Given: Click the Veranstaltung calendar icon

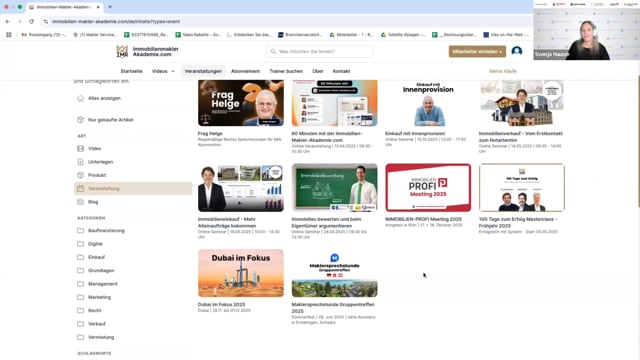Looking at the screenshot, I should pos(80,189).
